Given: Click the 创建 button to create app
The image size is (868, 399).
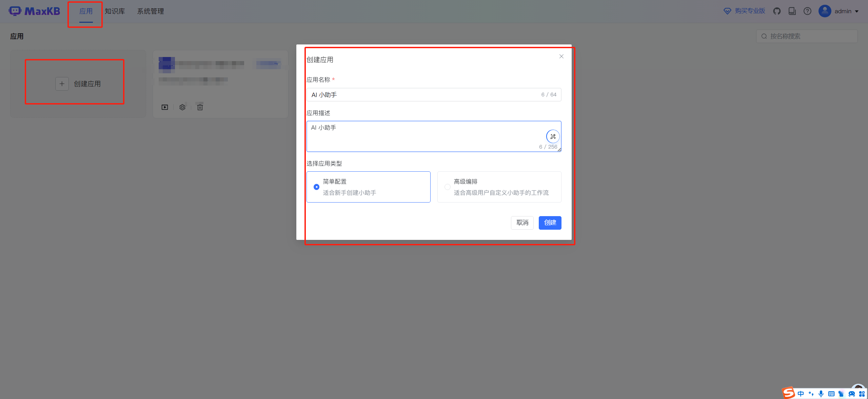Looking at the screenshot, I should click(550, 223).
